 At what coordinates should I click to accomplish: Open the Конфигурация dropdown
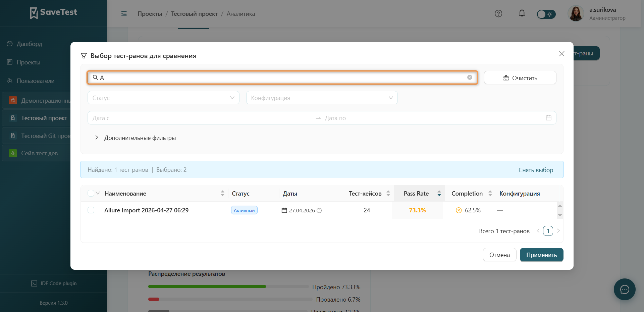322,98
